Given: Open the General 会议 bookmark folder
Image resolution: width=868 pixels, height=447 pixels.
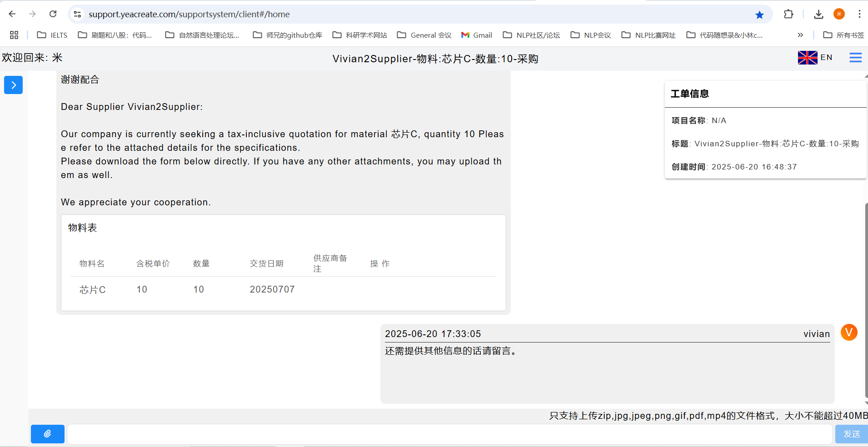Looking at the screenshot, I should pos(424,35).
